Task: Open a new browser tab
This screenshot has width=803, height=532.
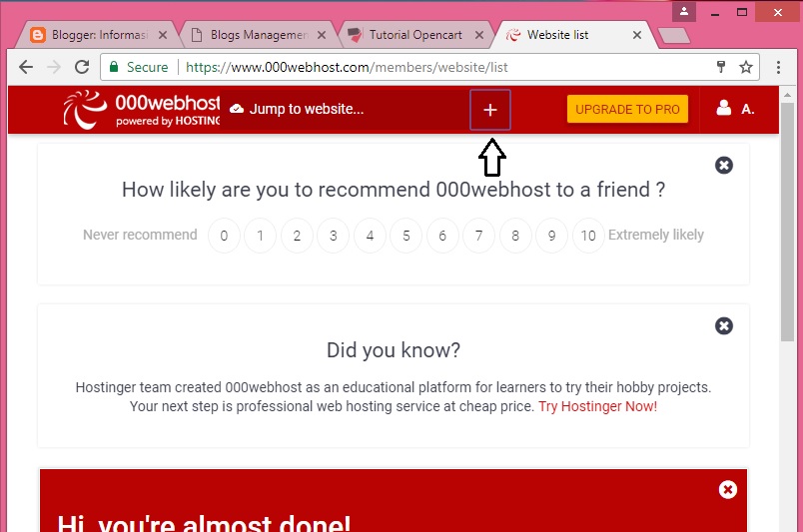Action: [x=673, y=35]
